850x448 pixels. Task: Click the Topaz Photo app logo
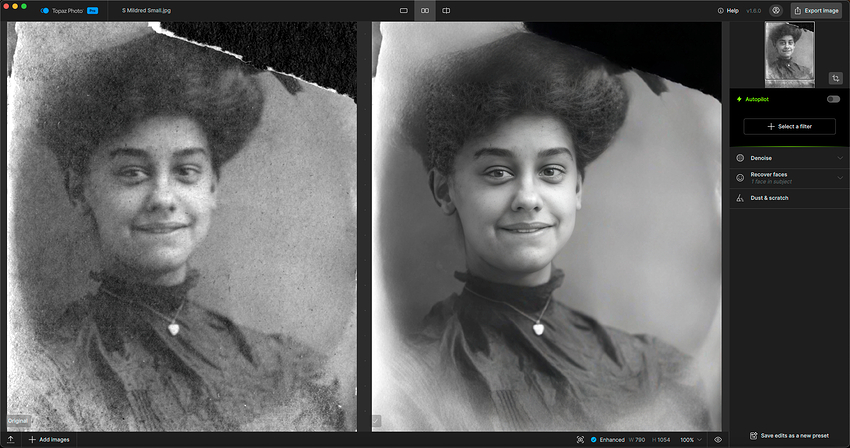[44, 10]
